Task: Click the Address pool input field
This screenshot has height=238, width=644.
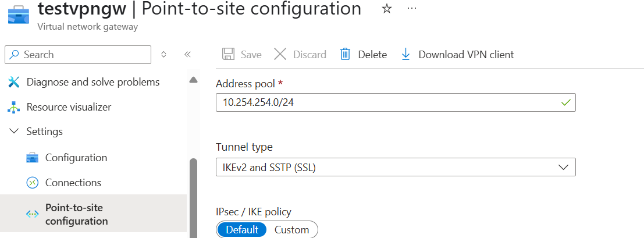Action: tap(390, 102)
